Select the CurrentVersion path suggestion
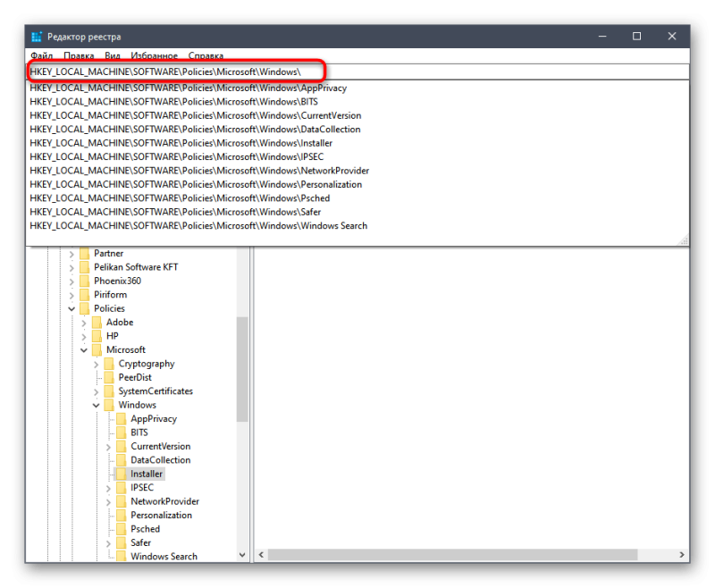 [357, 115]
